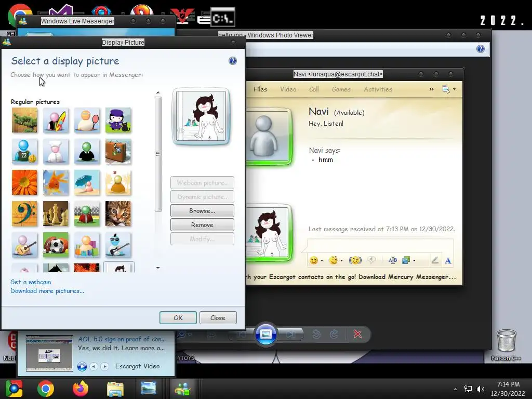
Task: Switch to text typing mode A icon
Action: pos(448,261)
